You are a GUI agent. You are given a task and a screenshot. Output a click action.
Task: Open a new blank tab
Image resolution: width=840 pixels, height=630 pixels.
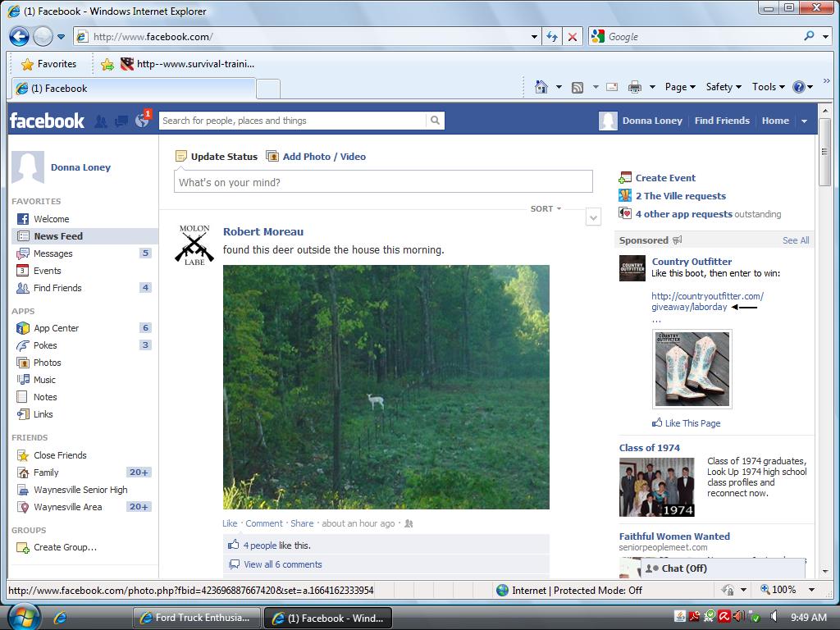268,89
